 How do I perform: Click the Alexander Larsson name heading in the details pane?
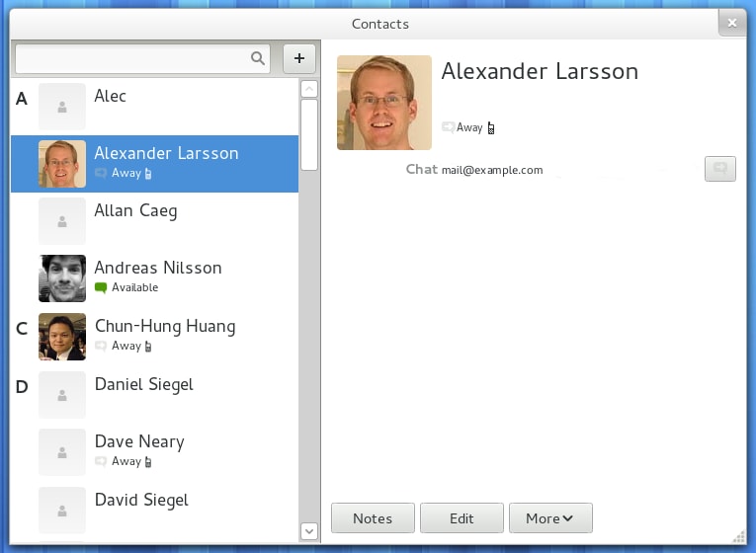[540, 71]
